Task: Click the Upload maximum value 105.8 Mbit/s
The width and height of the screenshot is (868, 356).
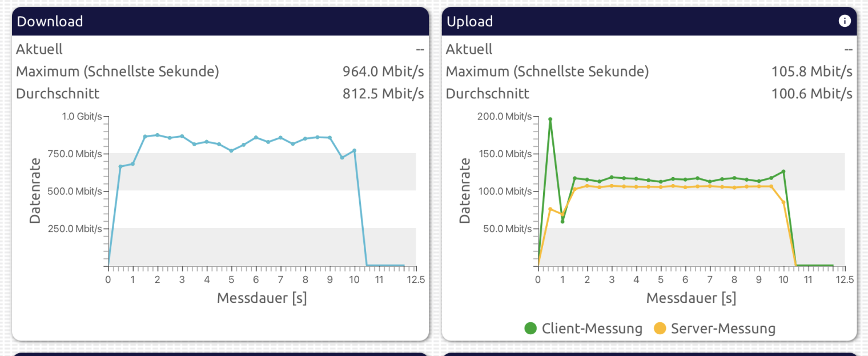Action: point(811,71)
